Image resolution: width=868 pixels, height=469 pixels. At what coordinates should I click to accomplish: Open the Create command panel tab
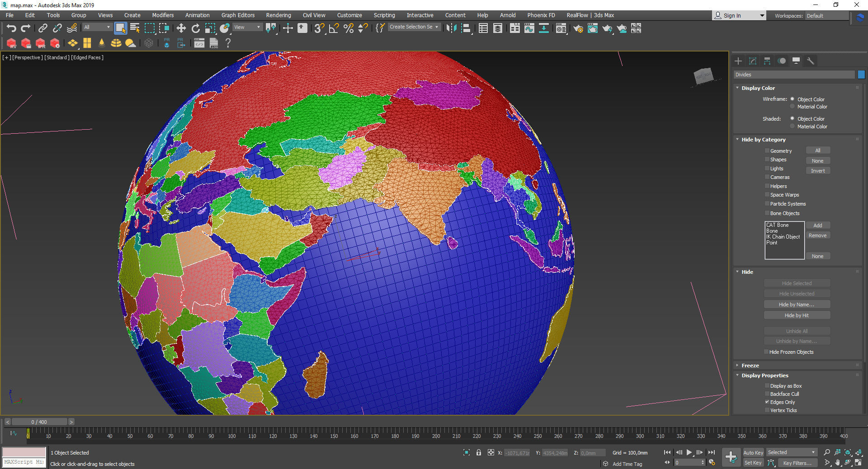738,61
